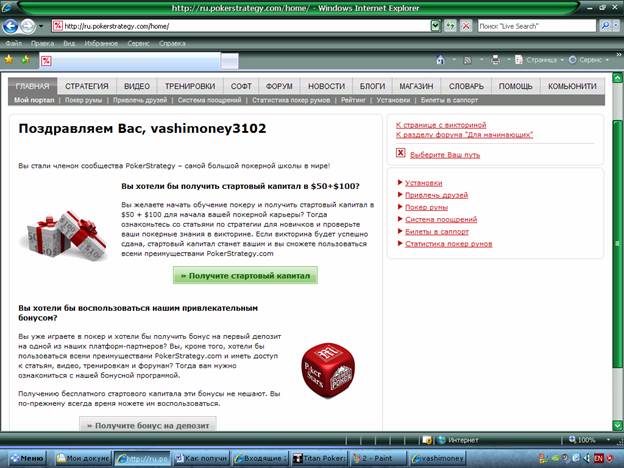This screenshot has width=624, height=468.
Task: Click the Refresh page icon
Action: coord(450,26)
